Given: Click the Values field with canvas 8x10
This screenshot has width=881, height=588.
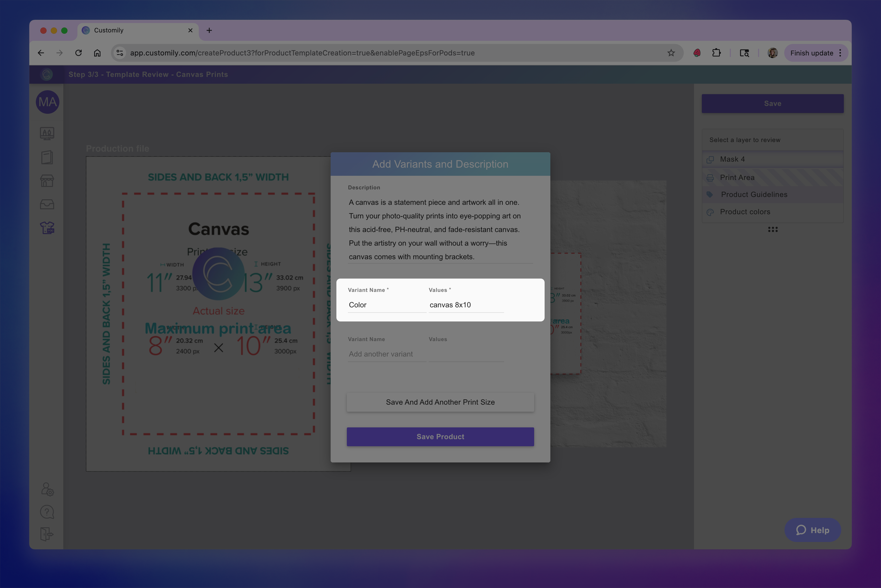Looking at the screenshot, I should tap(466, 305).
